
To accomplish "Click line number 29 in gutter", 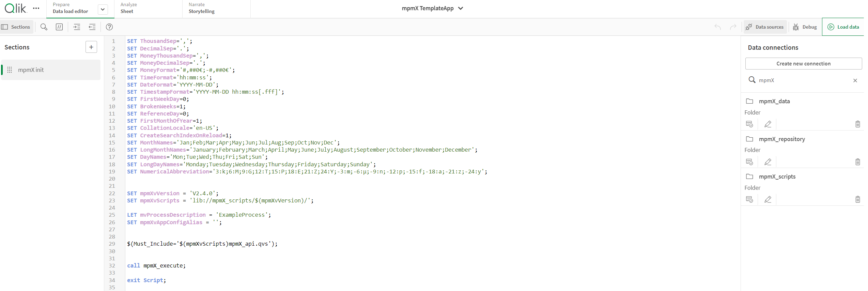I will (x=112, y=244).
